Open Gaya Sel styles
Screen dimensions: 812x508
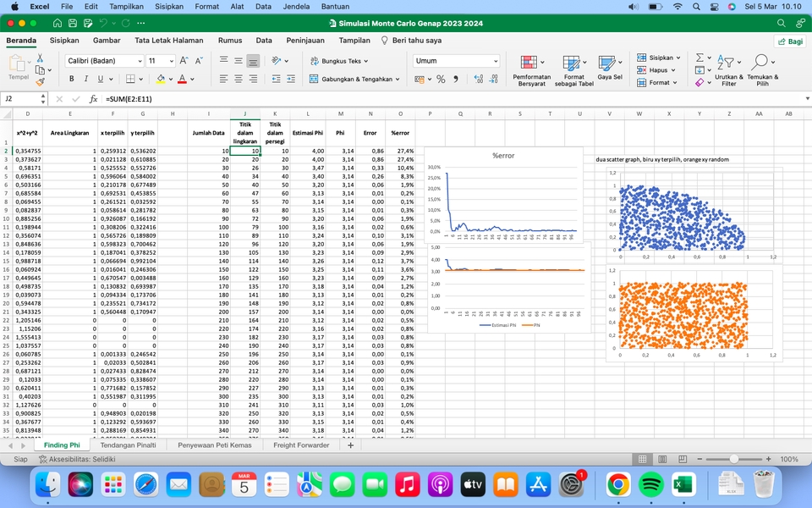click(x=607, y=62)
